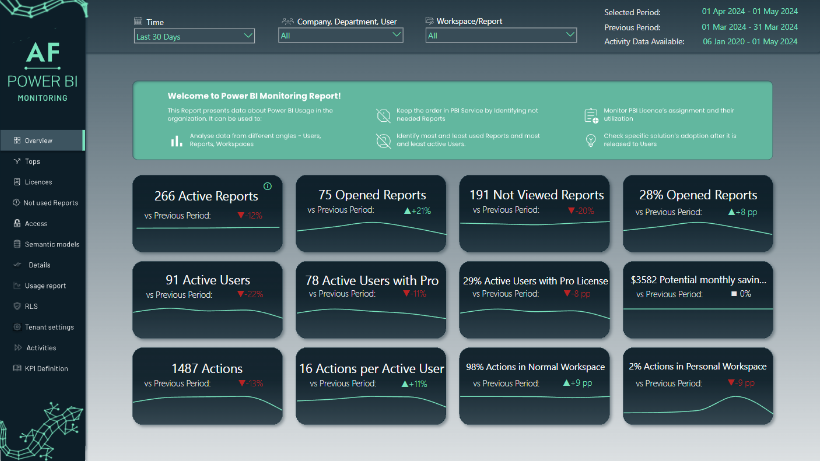The image size is (821, 461).
Task: Open the Time 'Last 30 Days' dropdown
Action: coord(194,36)
